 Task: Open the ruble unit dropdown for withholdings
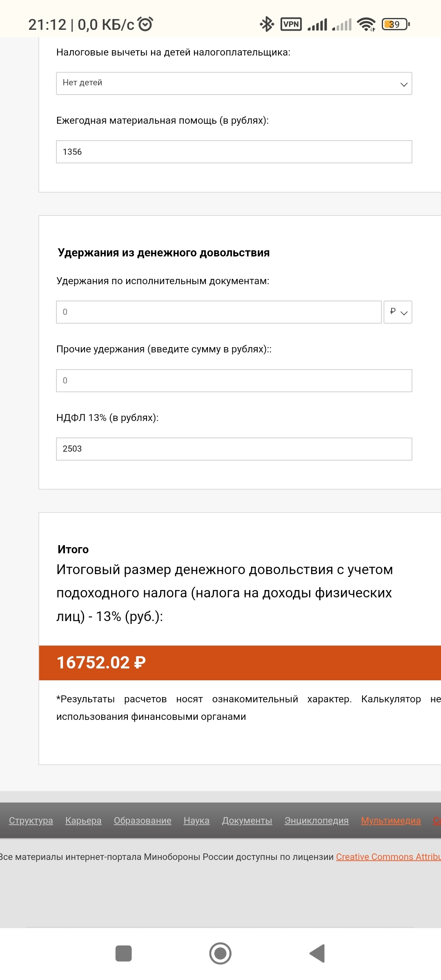coord(398,312)
